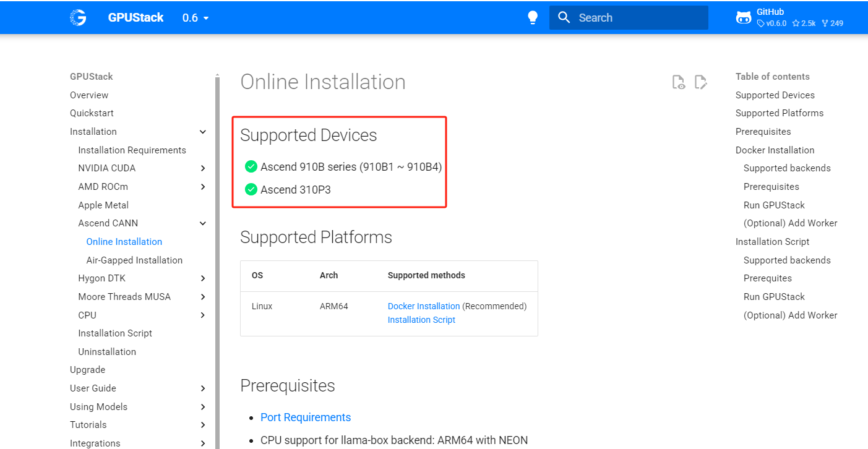868x449 pixels.
Task: Click the Docker Installation table link
Action: (x=424, y=306)
